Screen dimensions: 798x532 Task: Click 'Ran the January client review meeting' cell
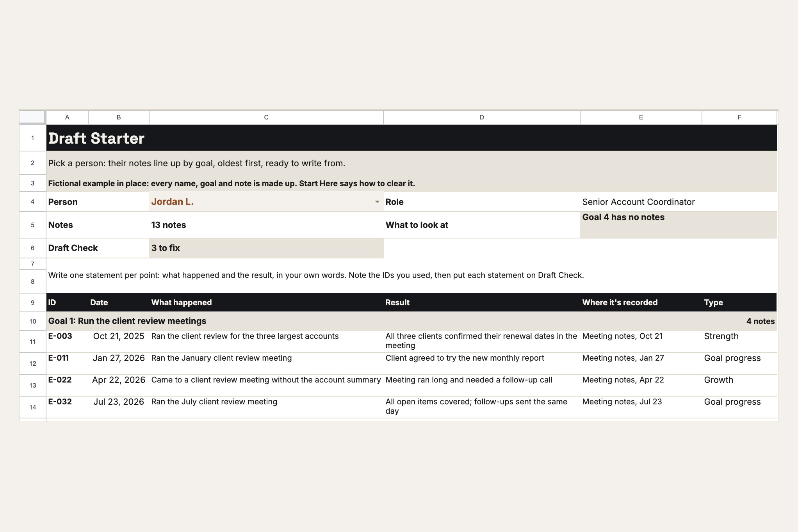tap(266, 363)
